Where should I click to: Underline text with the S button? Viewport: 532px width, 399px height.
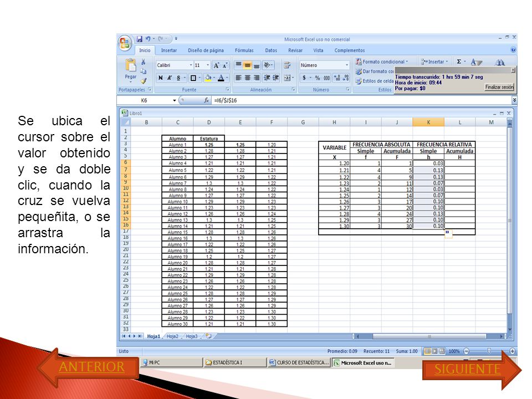pyautogui.click(x=178, y=78)
